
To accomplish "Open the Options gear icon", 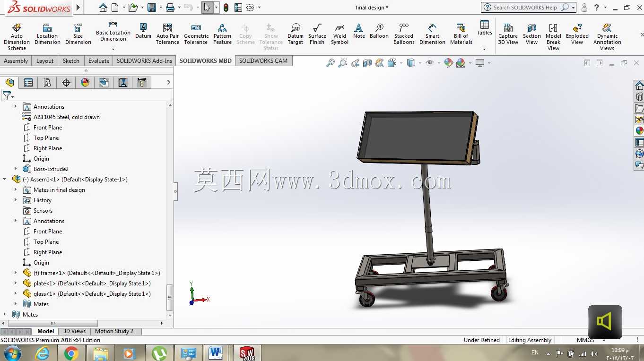I will point(250,8).
